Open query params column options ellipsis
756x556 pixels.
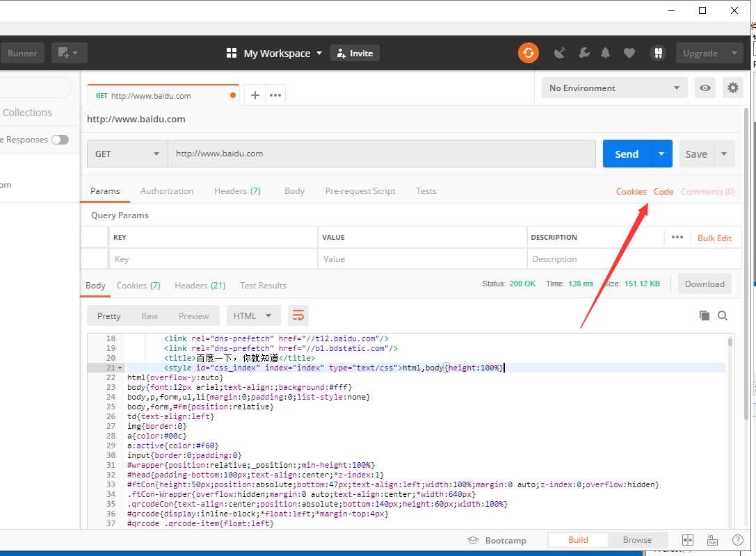click(677, 237)
